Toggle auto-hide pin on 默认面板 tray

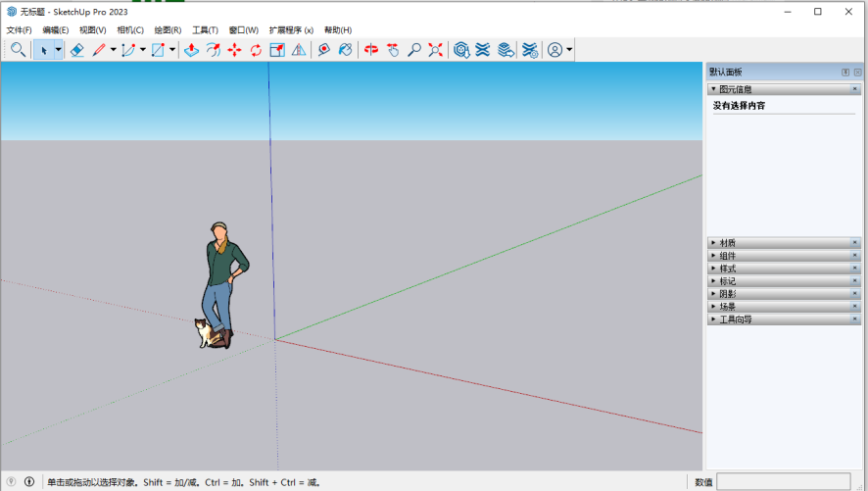tap(845, 72)
